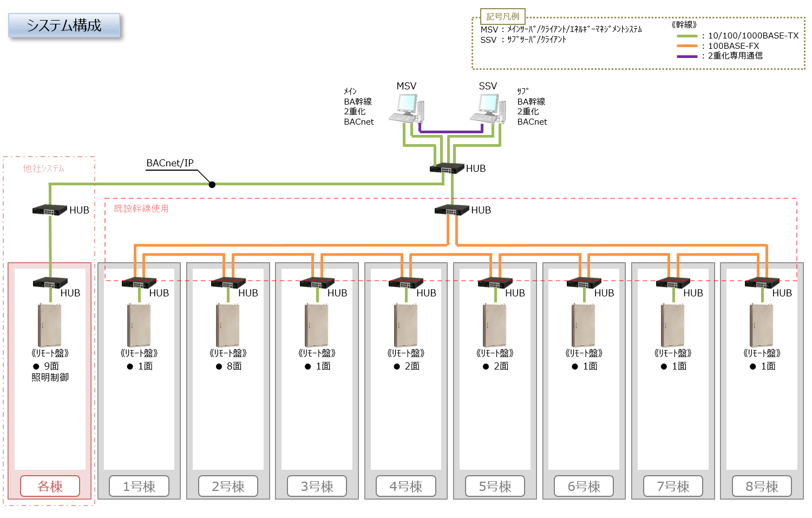
Task: Select the HUB icon in 5号棟
Action: click(x=495, y=282)
